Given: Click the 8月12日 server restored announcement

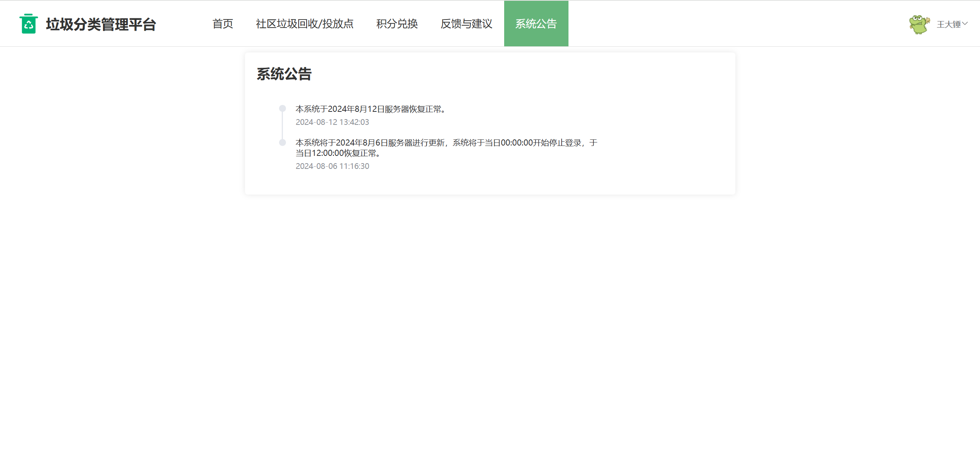Looking at the screenshot, I should tap(371, 109).
